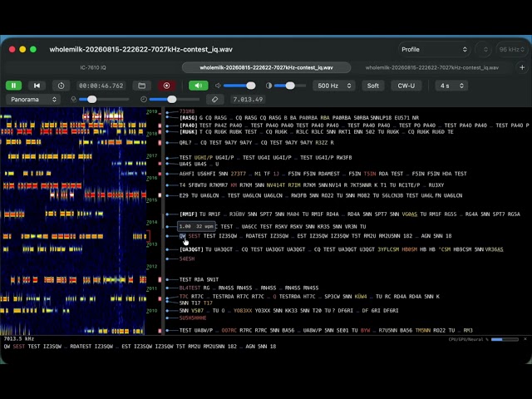Toggle audio output speaker button

pyautogui.click(x=199, y=86)
